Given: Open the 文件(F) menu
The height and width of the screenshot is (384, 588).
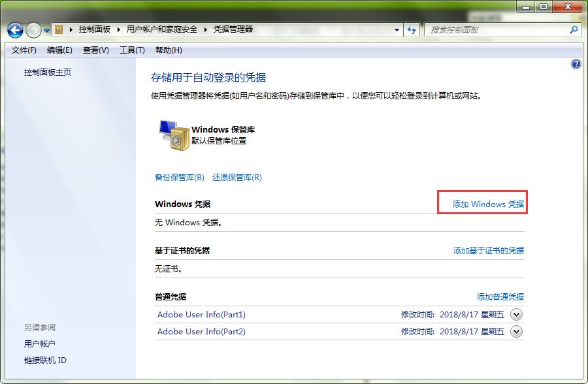Looking at the screenshot, I should coord(24,50).
